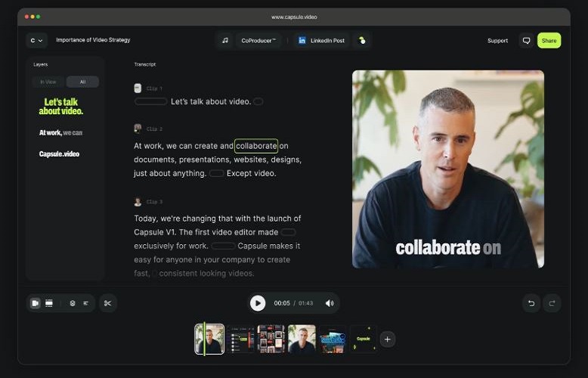Expand the workspace C dropdown

(36, 41)
